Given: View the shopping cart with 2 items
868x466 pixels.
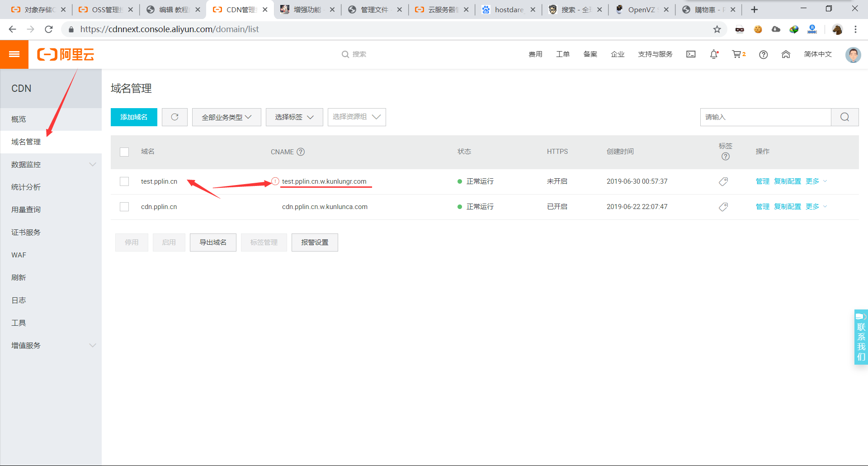Looking at the screenshot, I should click(737, 54).
